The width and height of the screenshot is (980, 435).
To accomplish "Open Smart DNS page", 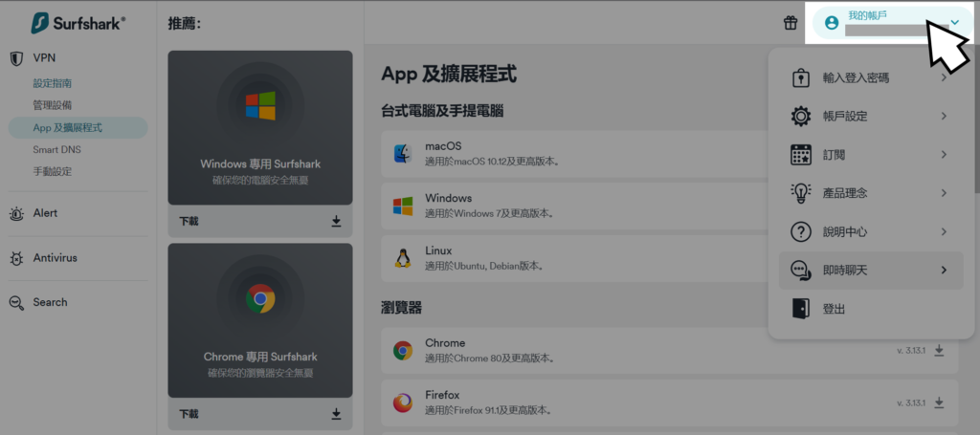I will coord(56,150).
